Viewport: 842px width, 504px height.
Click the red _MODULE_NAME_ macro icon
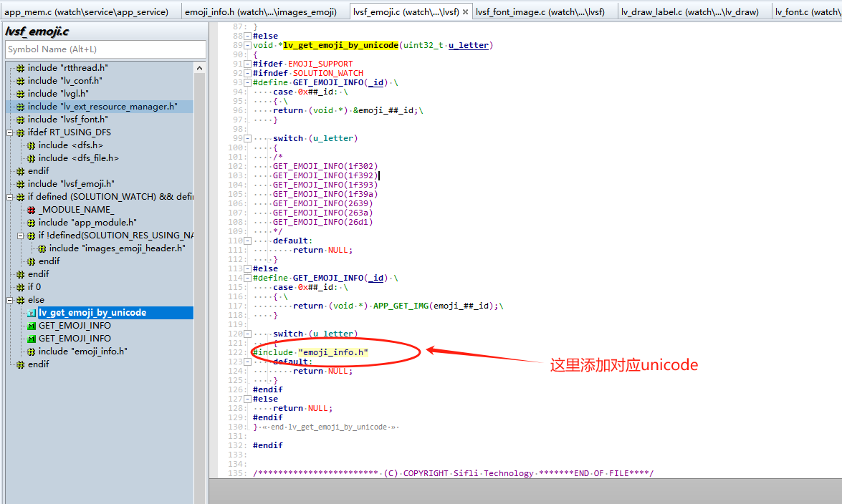click(x=31, y=210)
